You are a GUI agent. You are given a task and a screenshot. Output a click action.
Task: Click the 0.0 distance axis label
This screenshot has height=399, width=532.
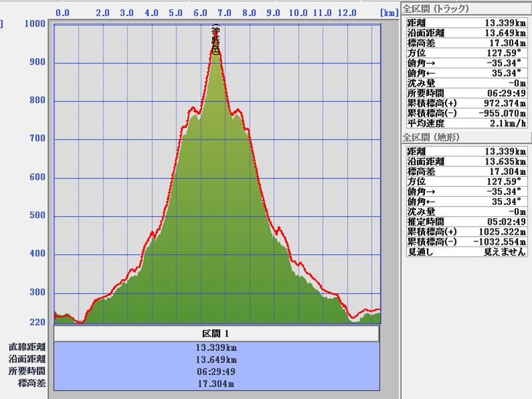[64, 13]
